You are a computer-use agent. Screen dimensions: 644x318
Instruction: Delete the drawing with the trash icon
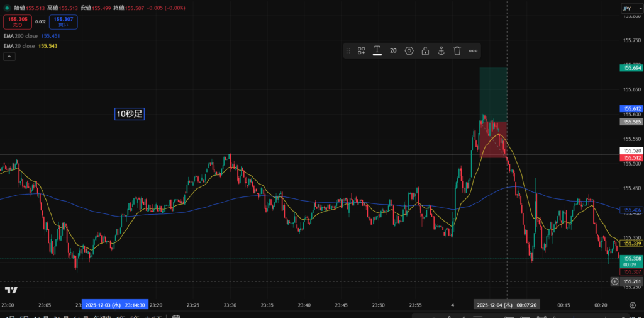pos(457,51)
